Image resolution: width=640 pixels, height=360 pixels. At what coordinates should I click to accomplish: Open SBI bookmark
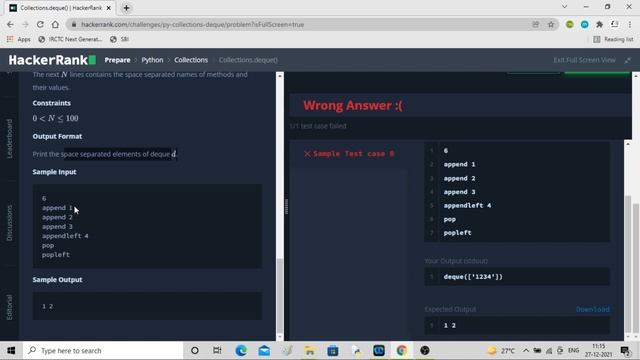pyautogui.click(x=120, y=39)
